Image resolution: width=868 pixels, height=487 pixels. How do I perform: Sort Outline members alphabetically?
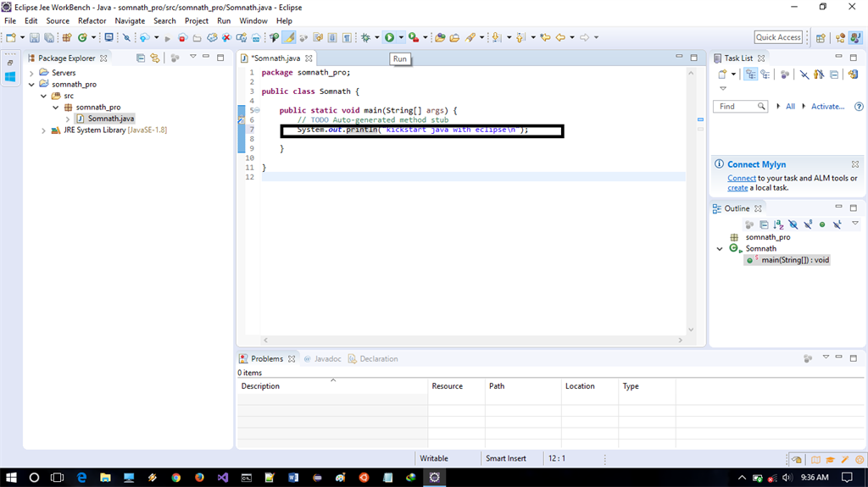pos(778,224)
